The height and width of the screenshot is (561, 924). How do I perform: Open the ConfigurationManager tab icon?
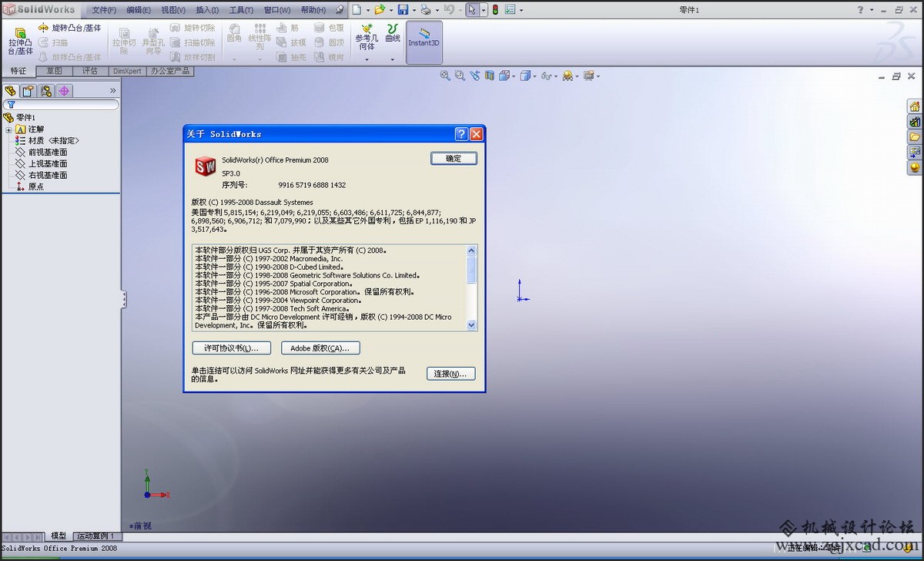(x=46, y=91)
